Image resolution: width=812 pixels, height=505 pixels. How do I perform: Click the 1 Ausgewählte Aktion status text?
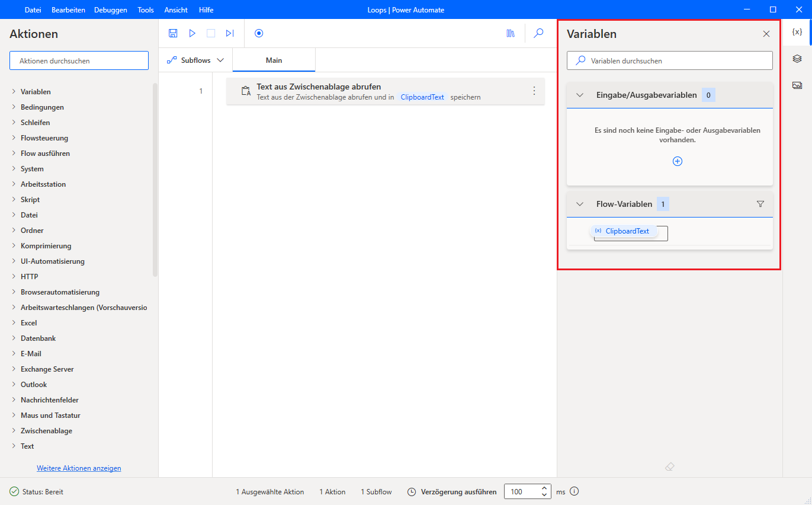click(270, 492)
